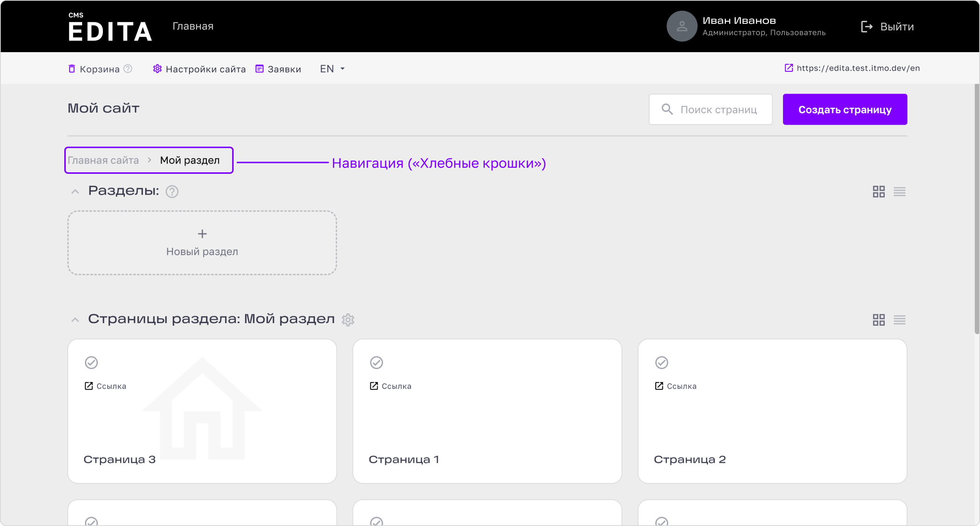
Task: Click the vertical page scrollbar
Action: click(x=977, y=209)
